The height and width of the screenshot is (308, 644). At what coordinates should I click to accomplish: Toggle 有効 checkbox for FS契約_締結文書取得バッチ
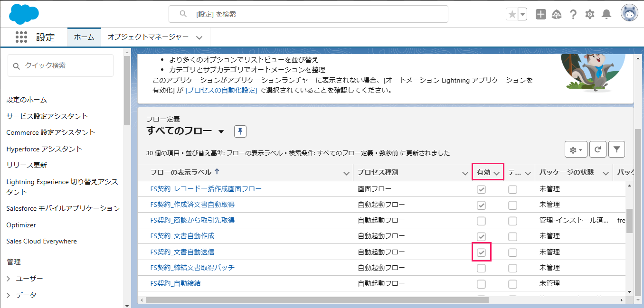pos(481,268)
